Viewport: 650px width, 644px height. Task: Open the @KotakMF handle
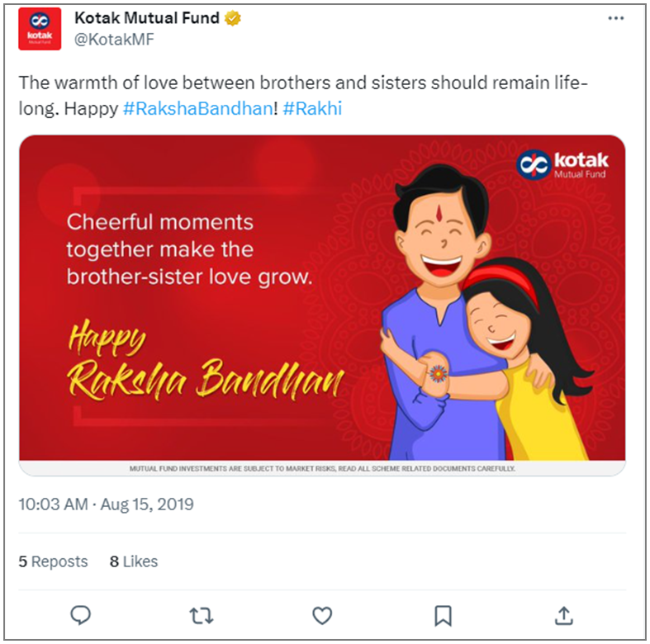pyautogui.click(x=114, y=39)
